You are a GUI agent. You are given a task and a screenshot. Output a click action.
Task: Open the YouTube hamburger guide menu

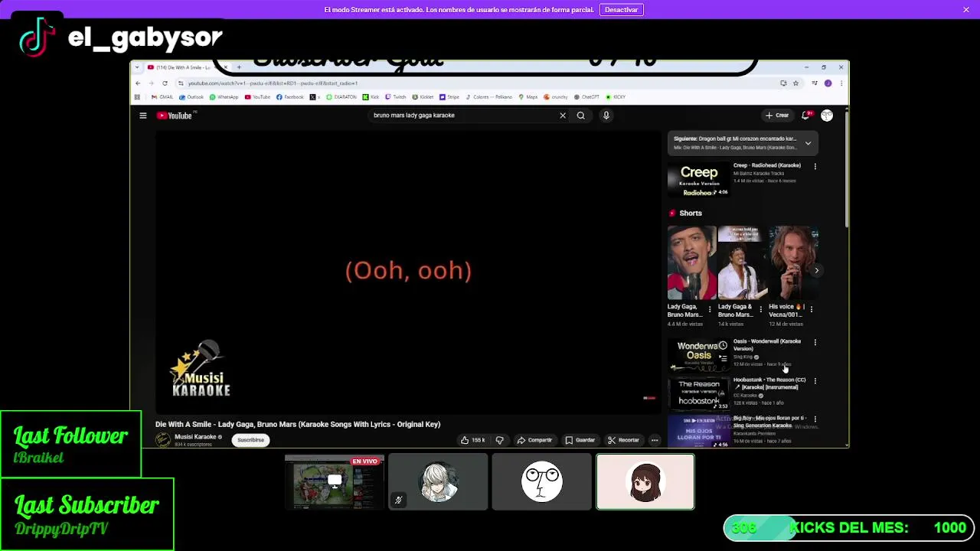(x=142, y=116)
